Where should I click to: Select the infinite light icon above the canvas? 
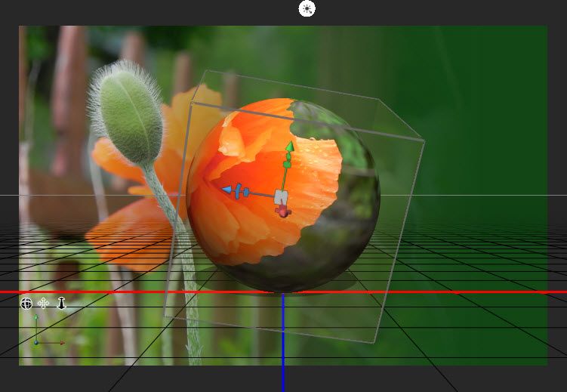click(x=307, y=8)
